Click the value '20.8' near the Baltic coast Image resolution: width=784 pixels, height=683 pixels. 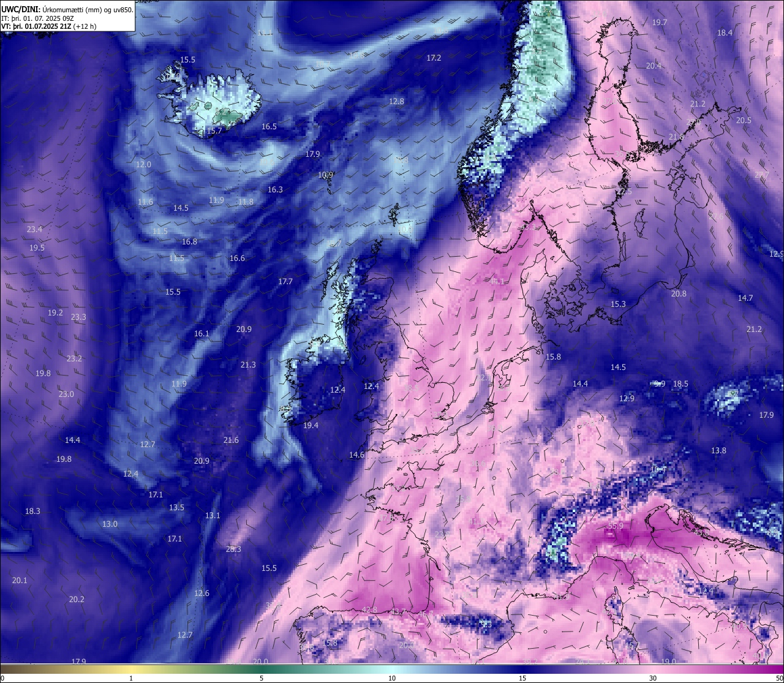coord(679,293)
